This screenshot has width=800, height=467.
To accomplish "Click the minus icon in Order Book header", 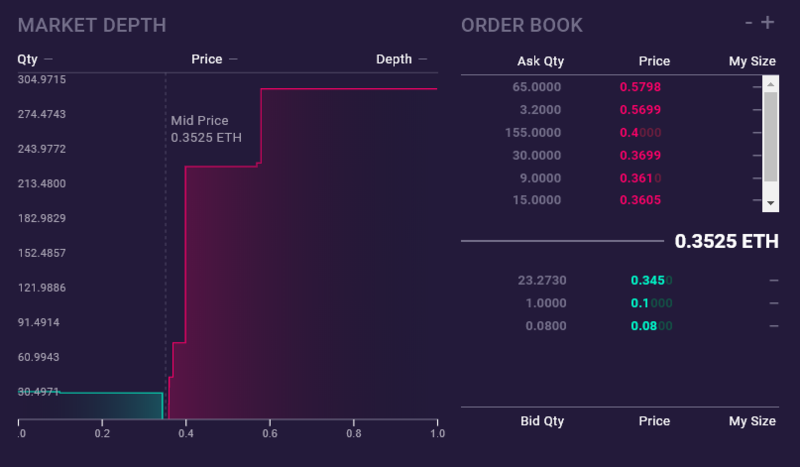I will pyautogui.click(x=749, y=23).
